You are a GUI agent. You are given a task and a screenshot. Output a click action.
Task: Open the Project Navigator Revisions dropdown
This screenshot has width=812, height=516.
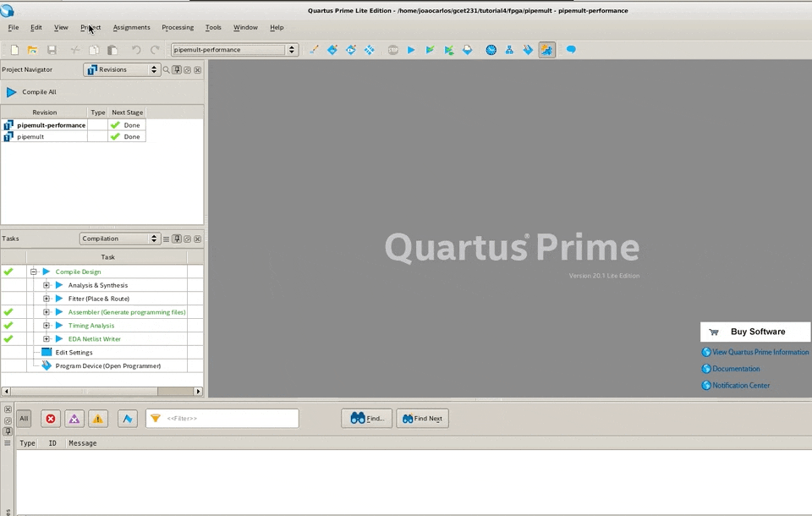(122, 69)
